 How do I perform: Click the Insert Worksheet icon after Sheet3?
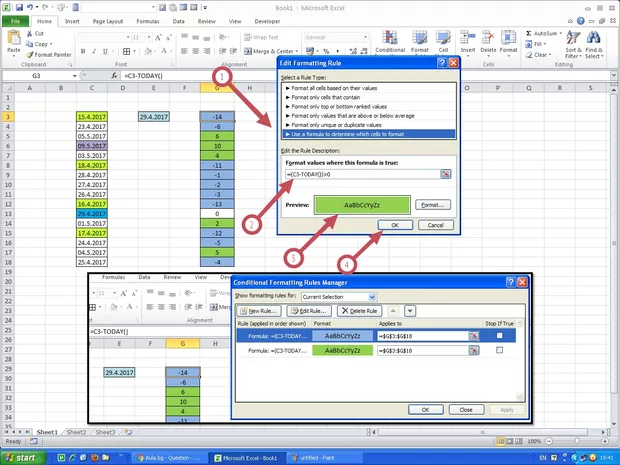pos(128,432)
